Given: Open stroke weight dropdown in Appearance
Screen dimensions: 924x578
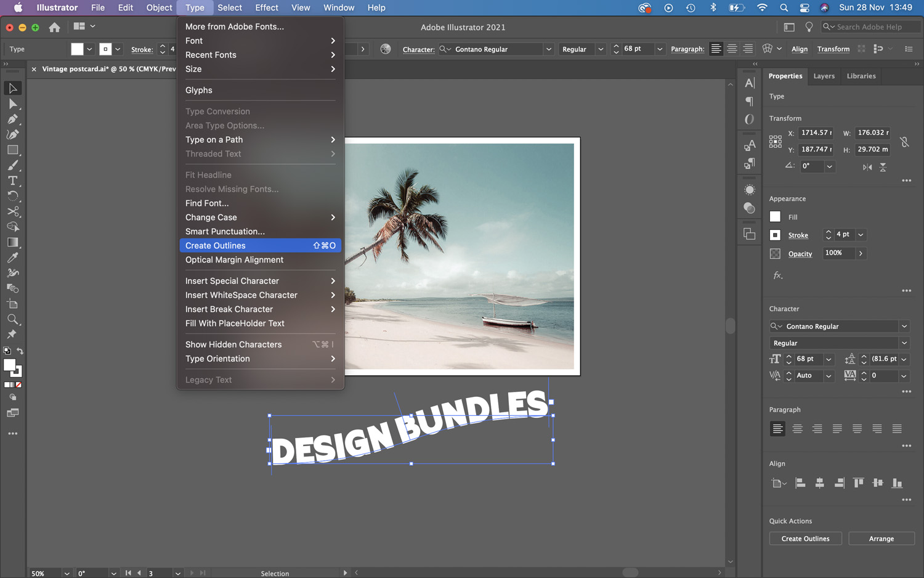Looking at the screenshot, I should (861, 235).
